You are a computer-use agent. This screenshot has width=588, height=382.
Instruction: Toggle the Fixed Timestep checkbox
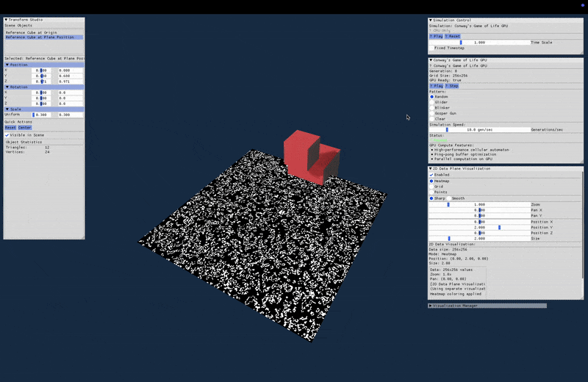point(431,48)
